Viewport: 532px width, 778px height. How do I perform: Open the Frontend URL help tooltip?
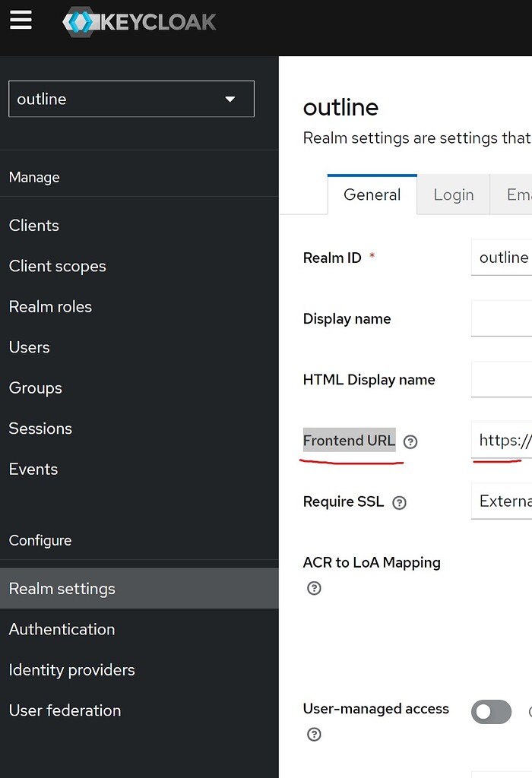coord(410,441)
